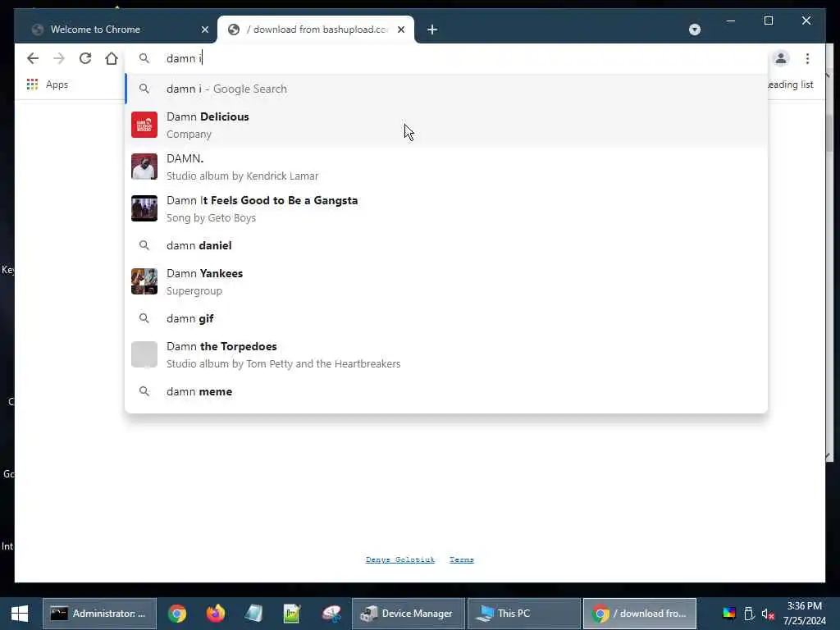The height and width of the screenshot is (630, 840).
Task: Open the blue notebook taskbar icon
Action: click(x=254, y=614)
